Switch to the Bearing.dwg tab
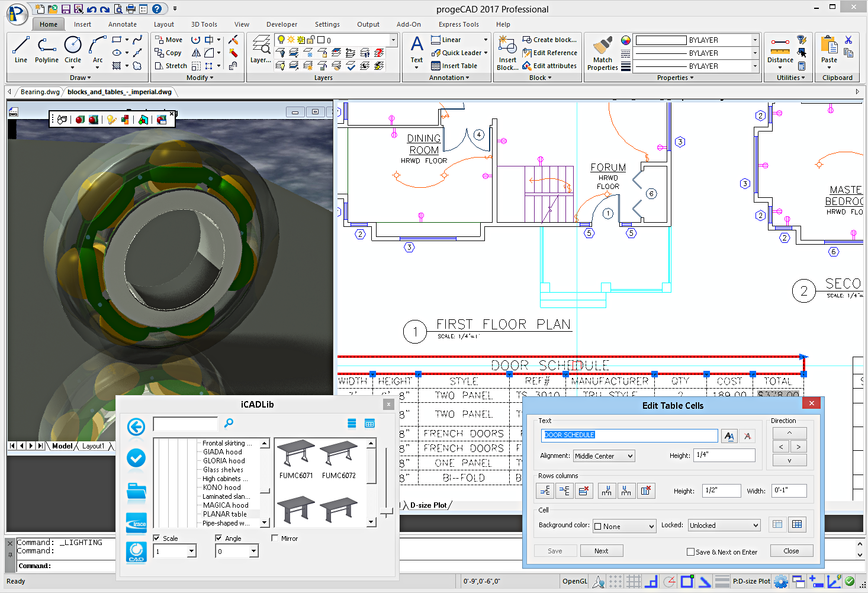Viewport: 868px width, 593px height. click(39, 92)
